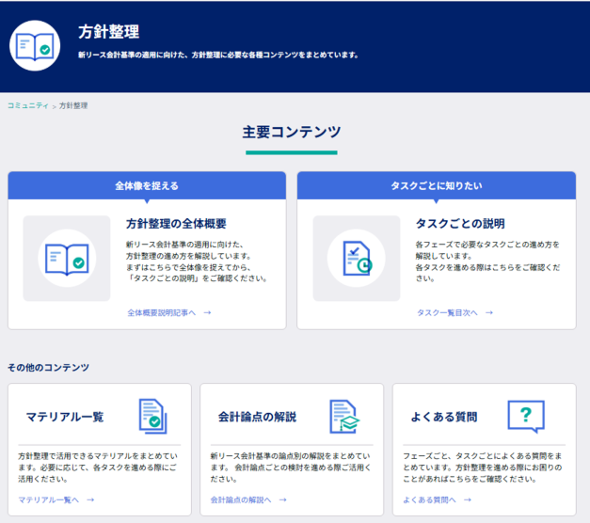Open the マテリアル一覧へ link
Viewport: 590px width, 523px height.
click(x=49, y=500)
